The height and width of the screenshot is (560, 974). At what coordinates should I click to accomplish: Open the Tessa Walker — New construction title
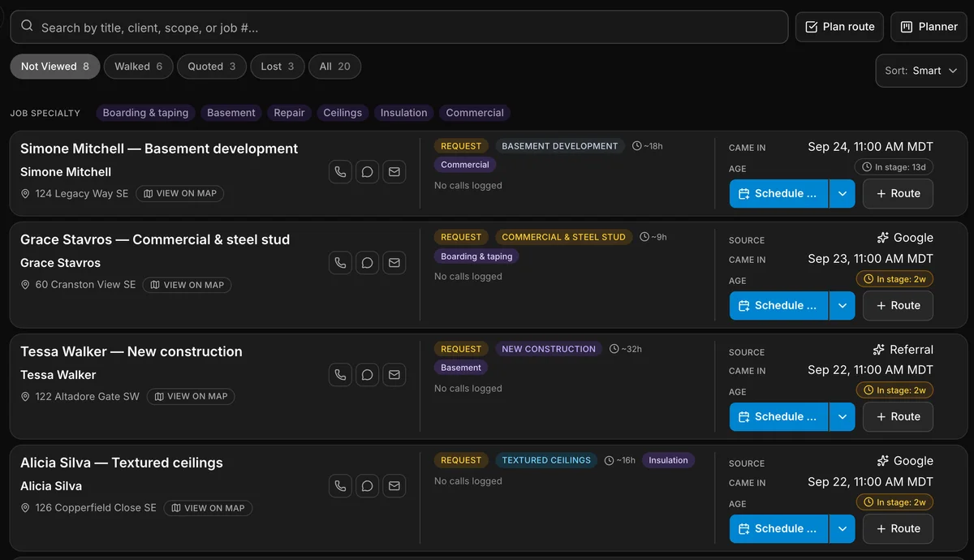point(131,351)
